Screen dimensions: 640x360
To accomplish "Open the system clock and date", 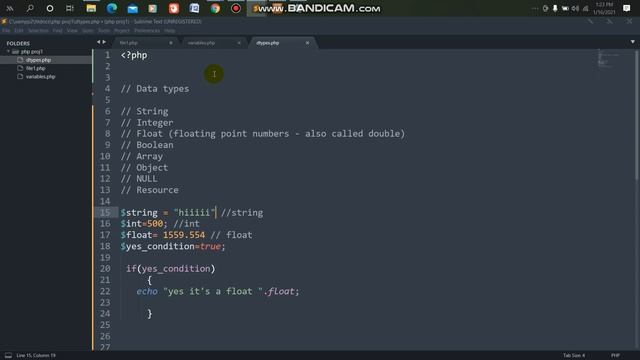I will click(x=604, y=8).
